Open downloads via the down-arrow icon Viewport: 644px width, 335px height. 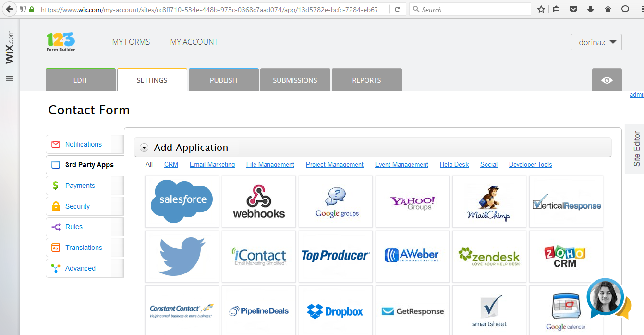590,9
